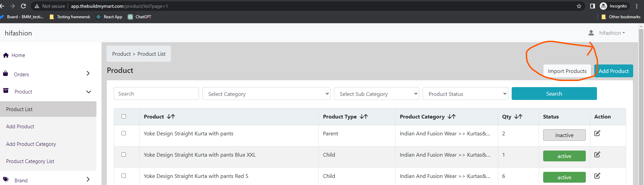Open Board - BMM_testi bookmark
644x185 pixels.
22,17
